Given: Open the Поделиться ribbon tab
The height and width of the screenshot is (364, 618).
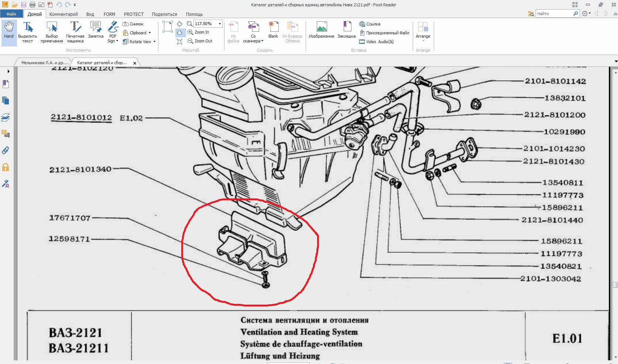Looking at the screenshot, I should [x=164, y=14].
